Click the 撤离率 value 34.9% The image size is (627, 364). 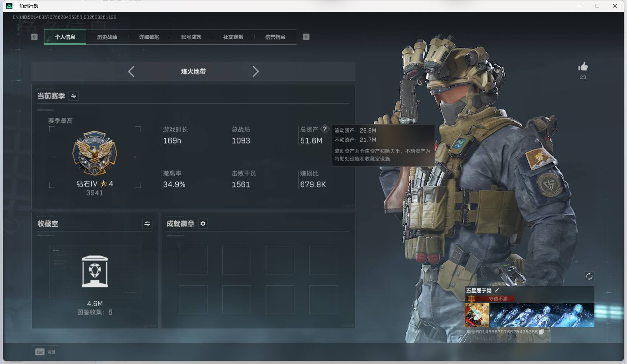[174, 185]
